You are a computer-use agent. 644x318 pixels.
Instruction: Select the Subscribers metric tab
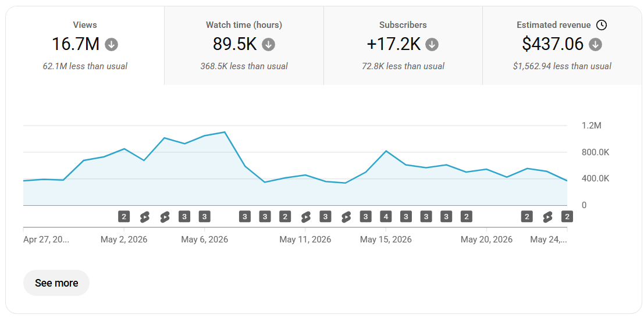[403, 45]
